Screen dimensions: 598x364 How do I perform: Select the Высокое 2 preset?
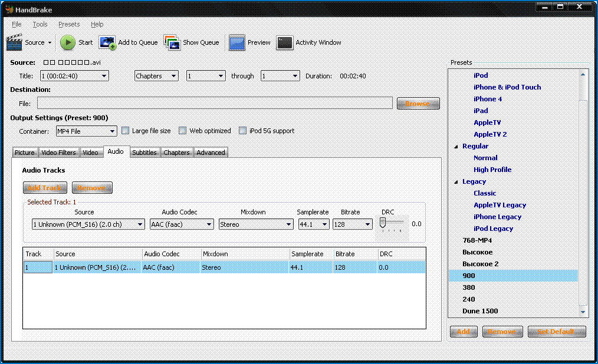tap(480, 264)
